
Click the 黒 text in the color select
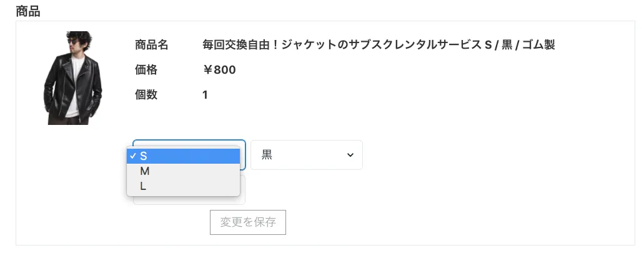[x=267, y=155]
